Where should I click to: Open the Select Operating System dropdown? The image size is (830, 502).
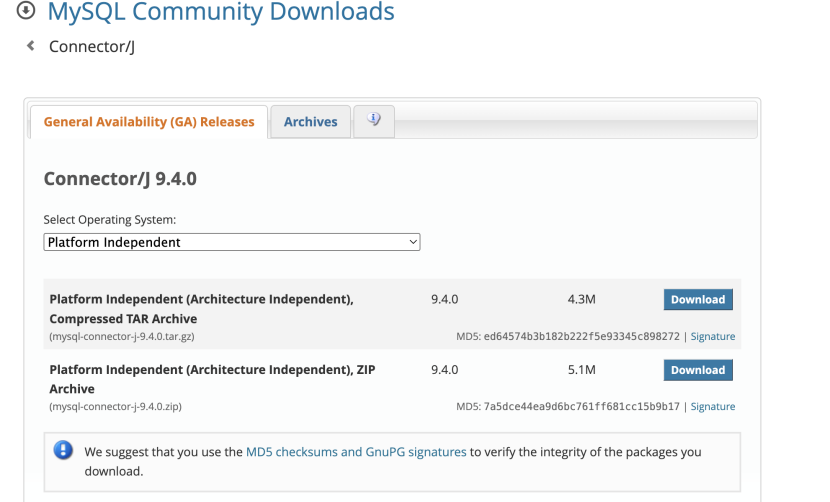(232, 242)
